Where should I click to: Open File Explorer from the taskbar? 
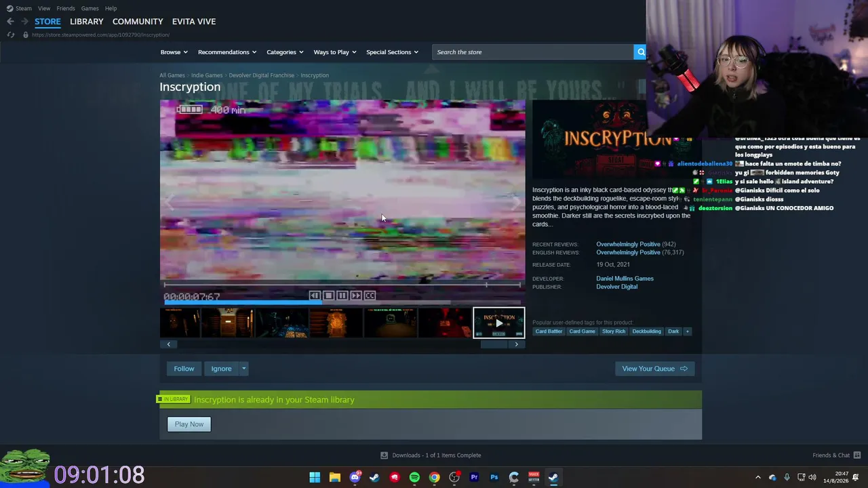tap(335, 477)
